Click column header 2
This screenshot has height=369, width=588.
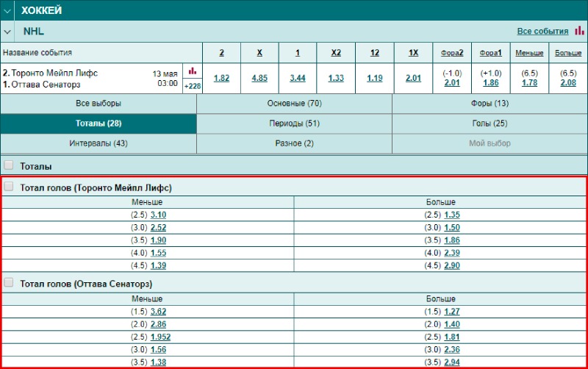point(222,53)
